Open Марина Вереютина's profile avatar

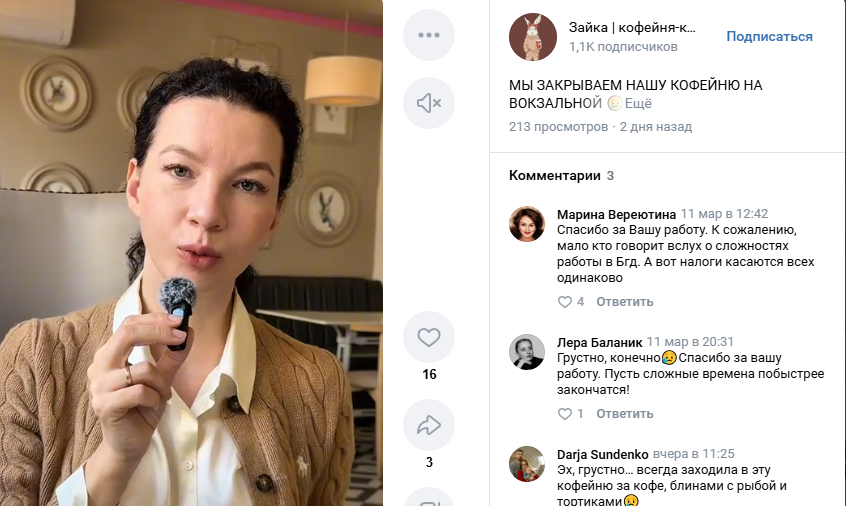527,224
